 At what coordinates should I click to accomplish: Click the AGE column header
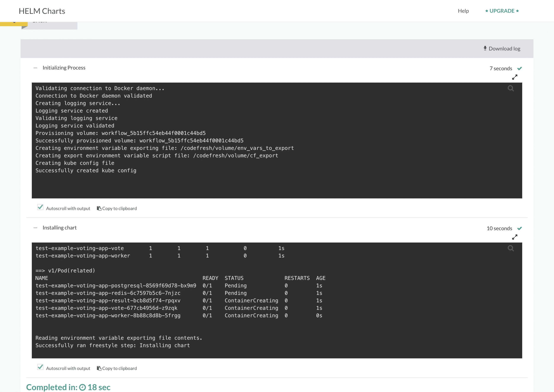pos(321,278)
